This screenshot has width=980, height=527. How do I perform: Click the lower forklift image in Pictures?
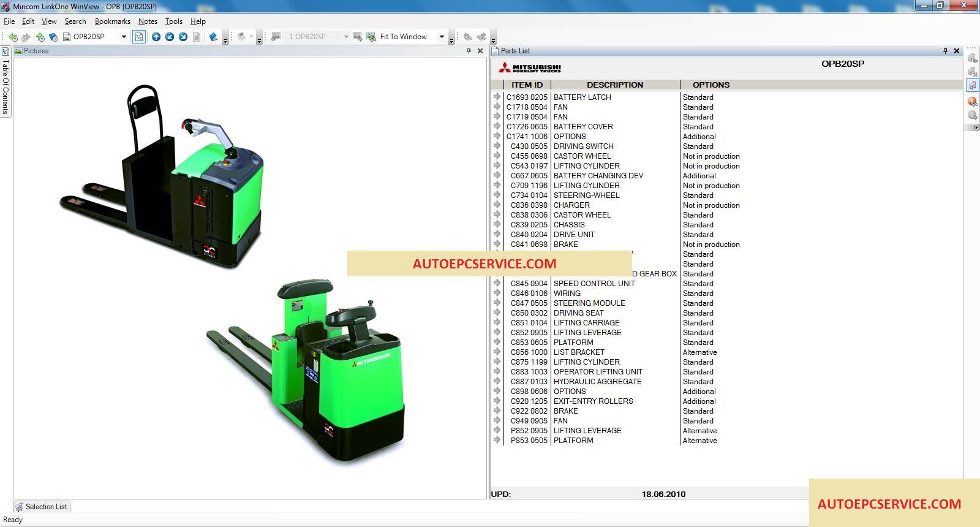[x=305, y=370]
